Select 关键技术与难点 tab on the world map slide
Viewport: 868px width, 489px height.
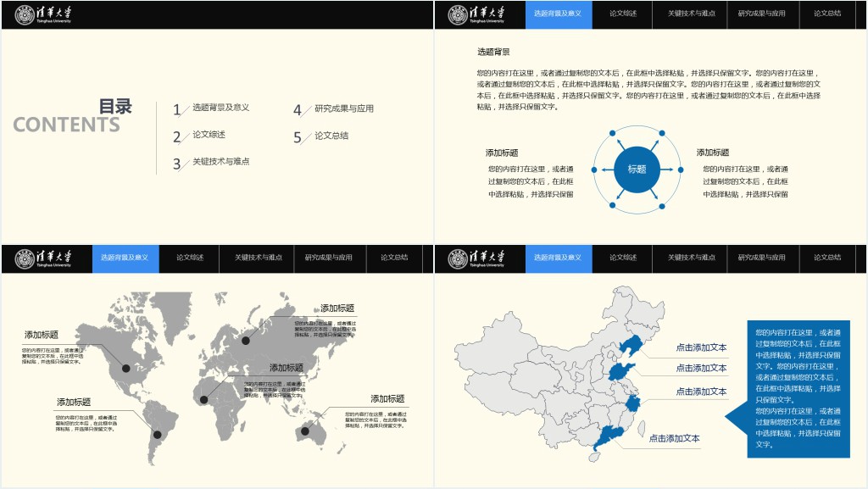(x=259, y=258)
